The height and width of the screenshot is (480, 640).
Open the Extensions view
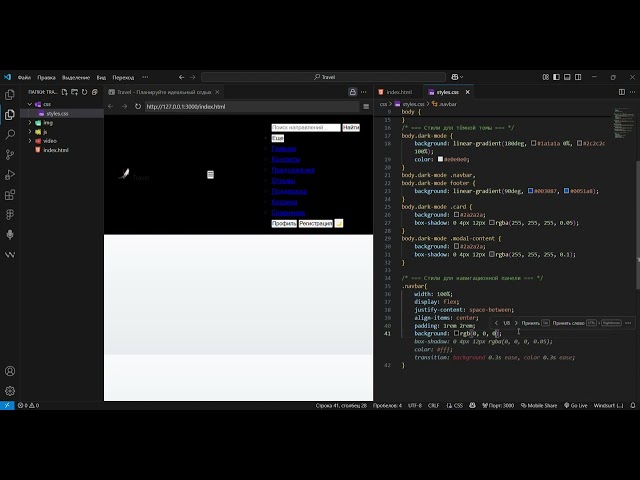click(x=10, y=194)
